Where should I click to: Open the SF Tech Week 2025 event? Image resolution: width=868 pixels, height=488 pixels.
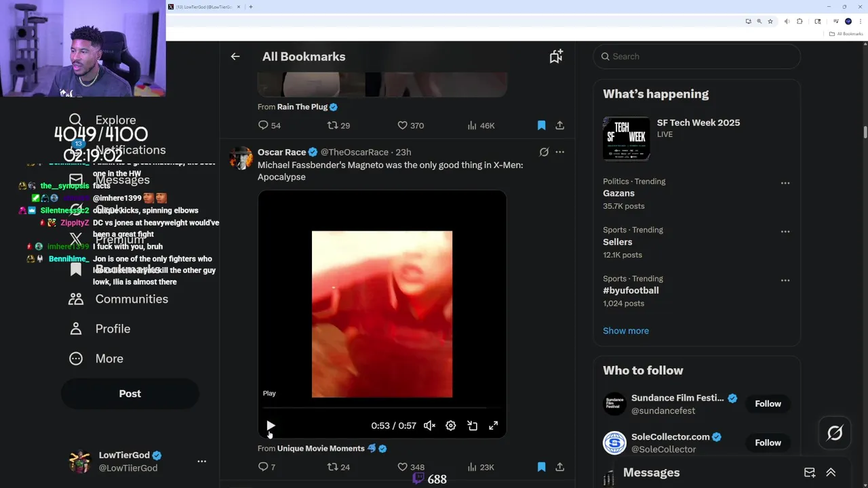point(697,138)
